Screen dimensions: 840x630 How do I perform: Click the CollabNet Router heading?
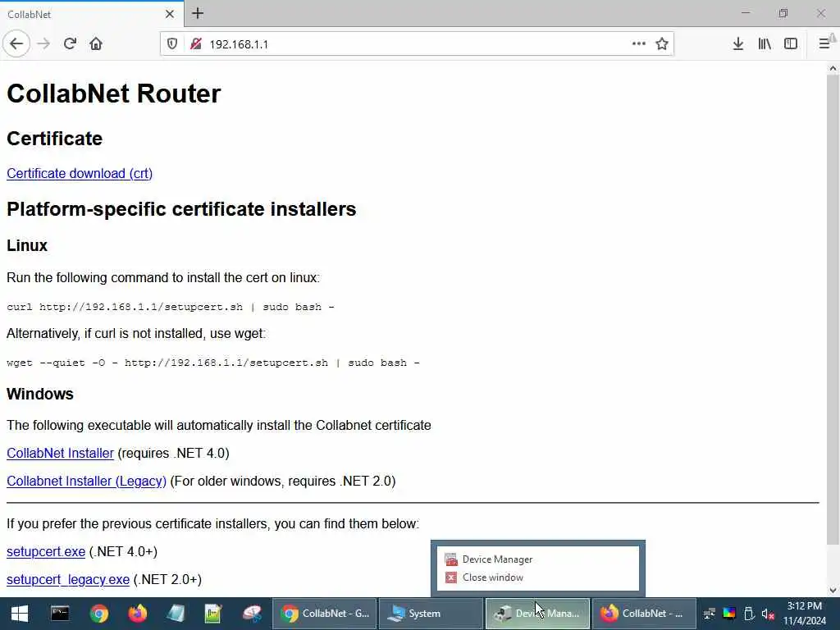[x=113, y=94]
